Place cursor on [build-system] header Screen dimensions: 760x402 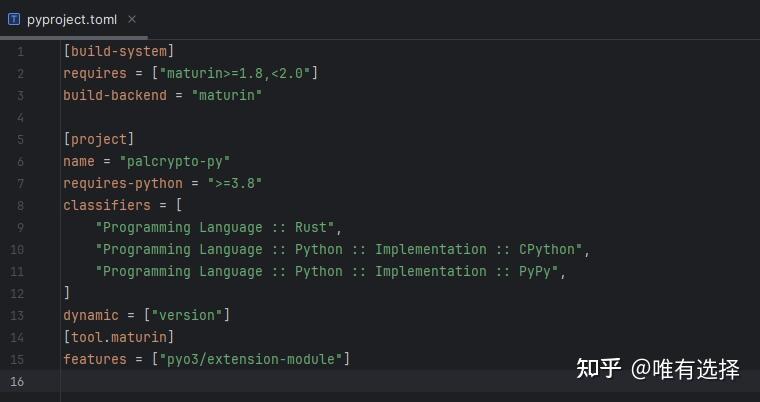[x=118, y=51]
